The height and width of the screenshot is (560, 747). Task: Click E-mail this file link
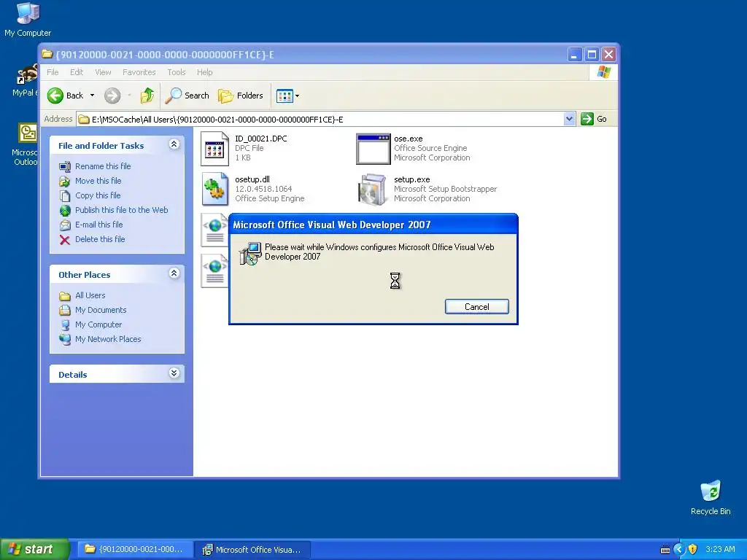click(x=98, y=225)
